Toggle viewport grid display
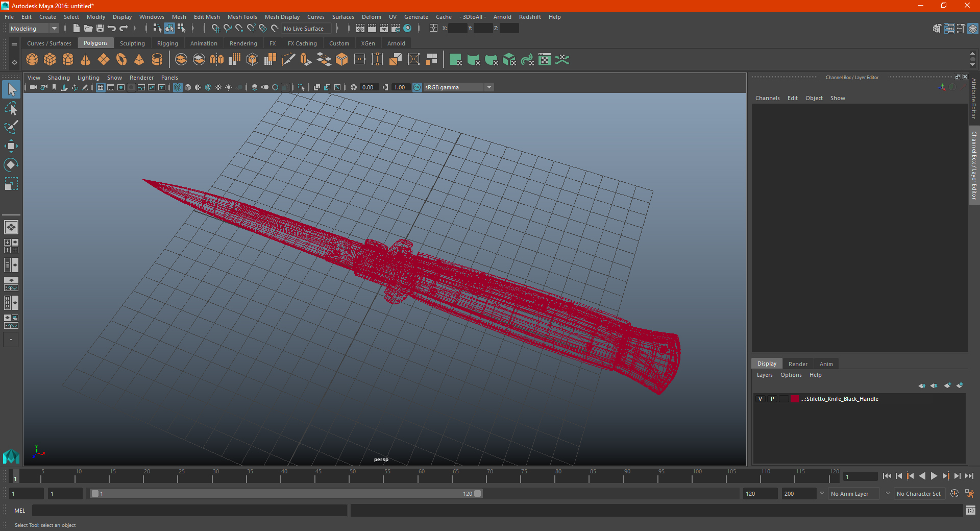Image resolution: width=980 pixels, height=531 pixels. (x=101, y=87)
